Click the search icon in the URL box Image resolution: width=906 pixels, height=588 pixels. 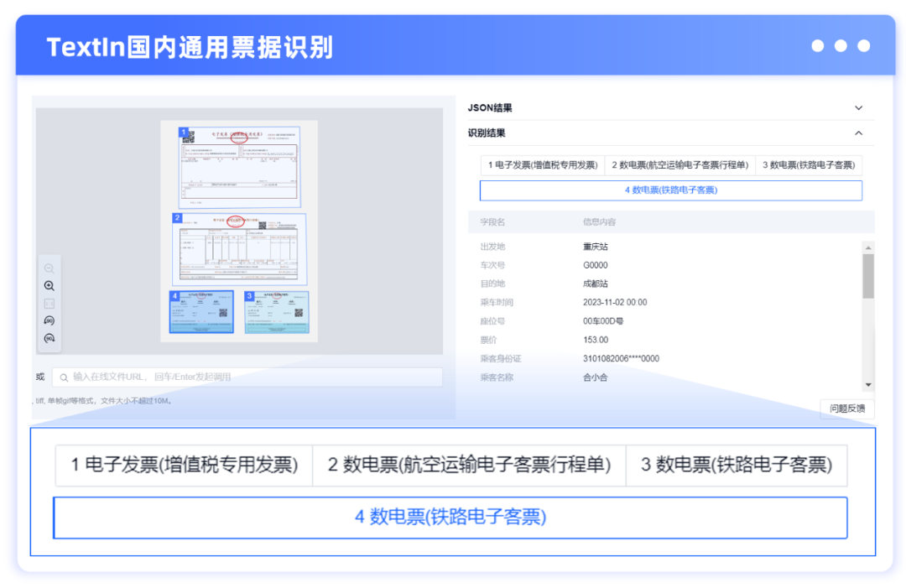(64, 377)
